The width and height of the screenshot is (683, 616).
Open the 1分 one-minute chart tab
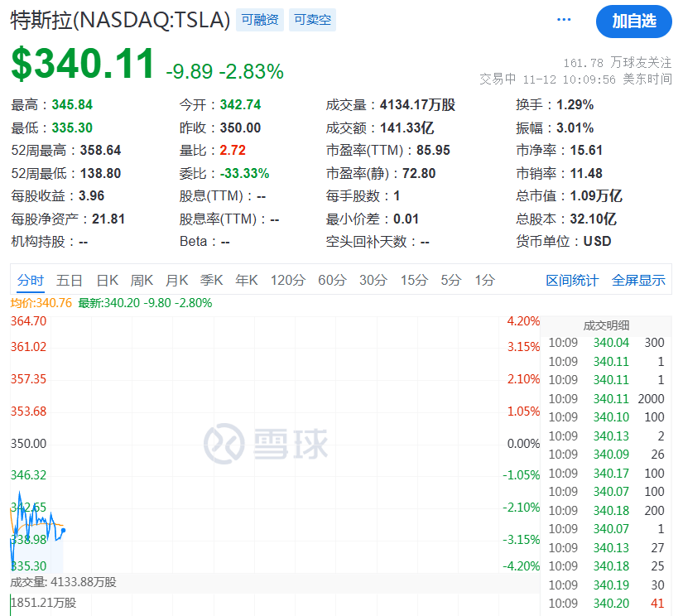(x=485, y=280)
